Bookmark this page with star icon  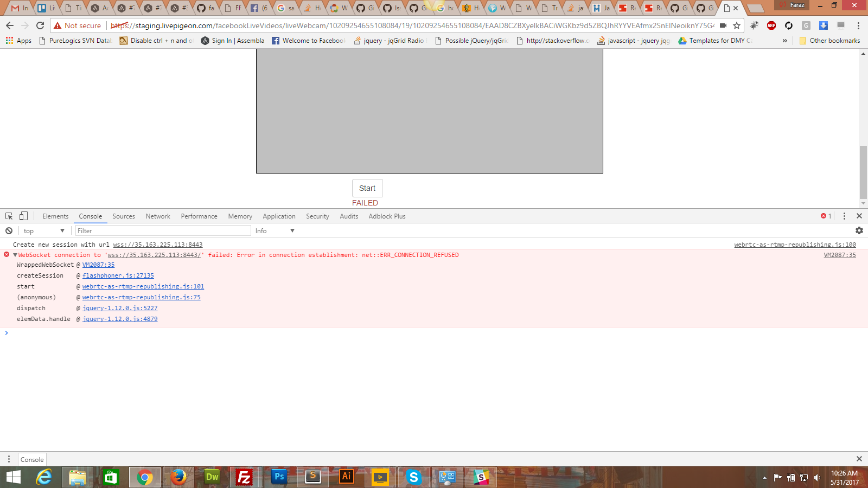[736, 25]
